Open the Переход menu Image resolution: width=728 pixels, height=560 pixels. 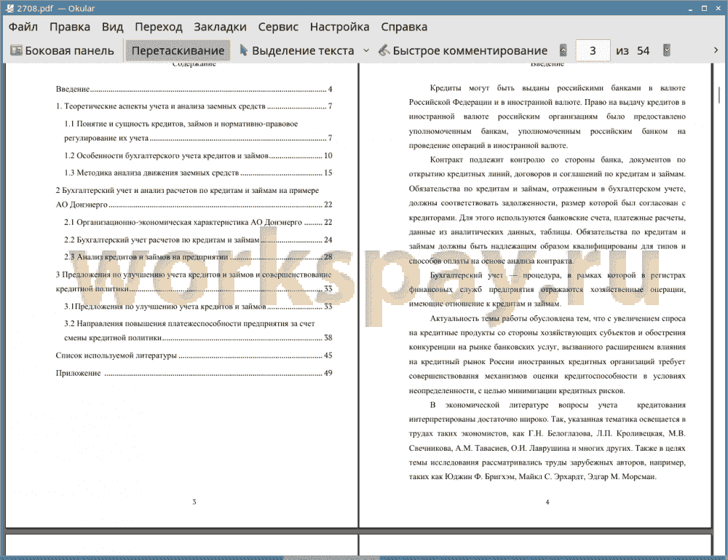pos(158,27)
